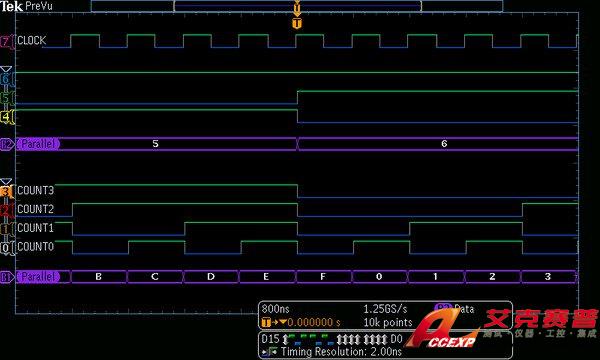Select the channel 1 COUNT1 badge
Screen dimensions: 600x360
click(6, 228)
